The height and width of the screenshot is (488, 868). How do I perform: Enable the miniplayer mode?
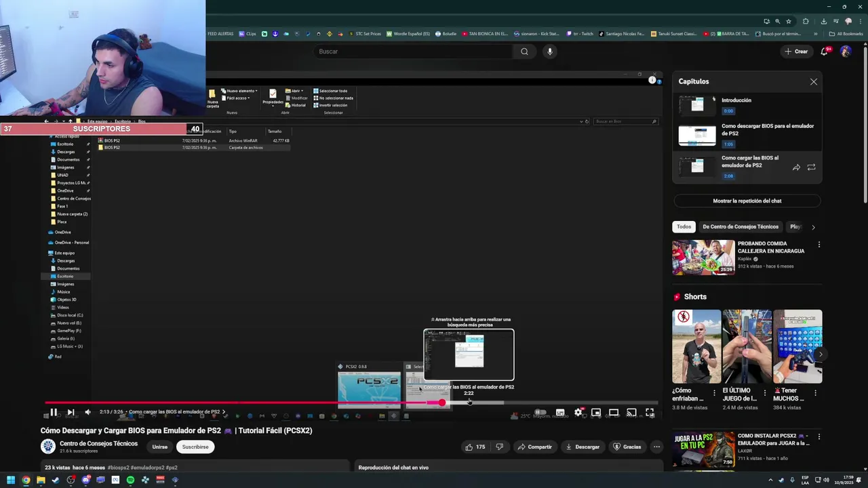(x=596, y=412)
